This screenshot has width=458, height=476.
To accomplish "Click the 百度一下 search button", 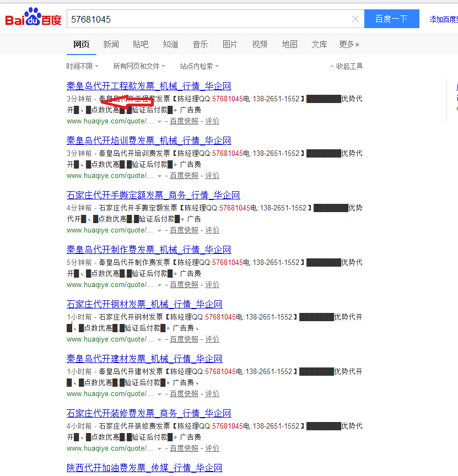I will coord(391,19).
